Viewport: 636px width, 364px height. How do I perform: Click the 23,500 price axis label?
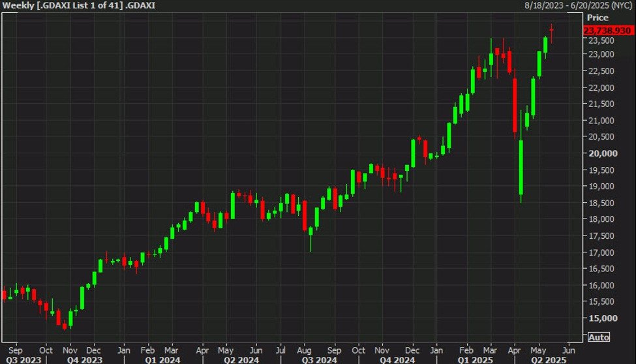click(602, 40)
